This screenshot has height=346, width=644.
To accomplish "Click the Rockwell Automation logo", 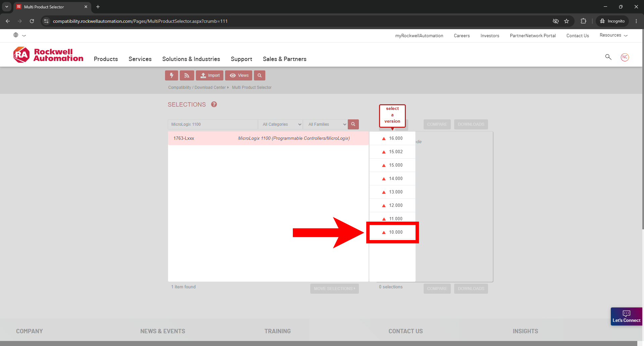I will (x=48, y=55).
